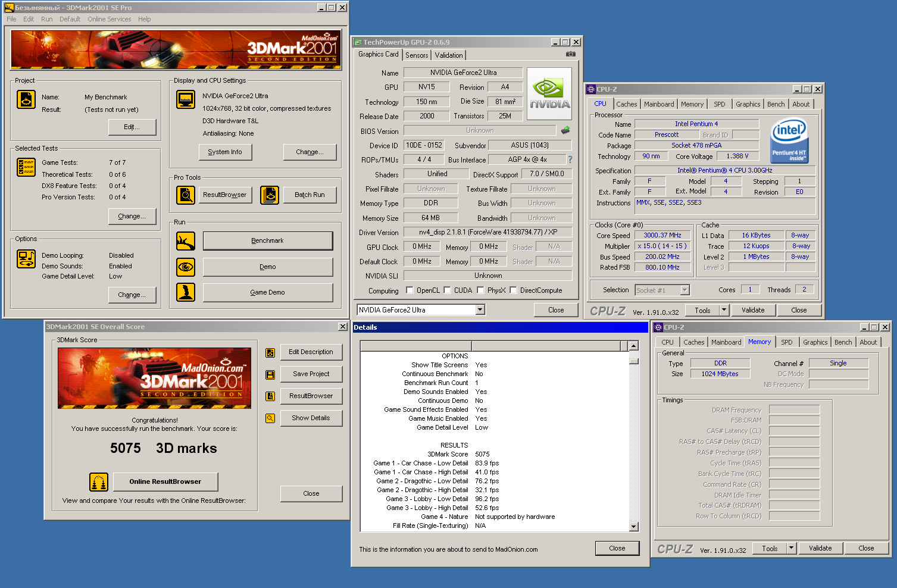Open the NVIDIA GeForce2 Ultra card dropdown

(x=480, y=310)
